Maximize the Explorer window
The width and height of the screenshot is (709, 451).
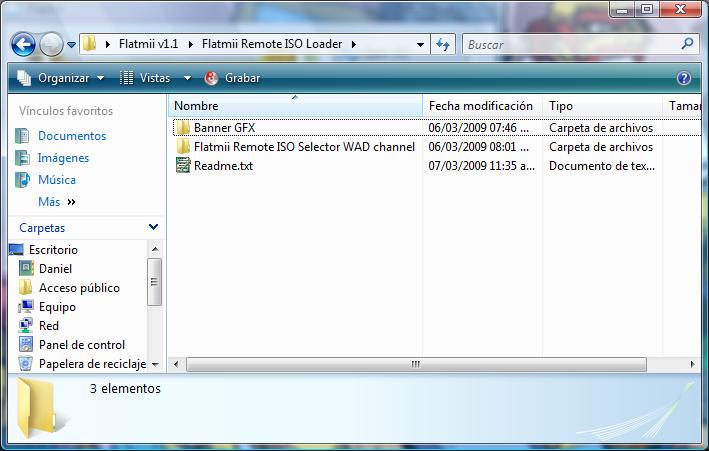647,9
